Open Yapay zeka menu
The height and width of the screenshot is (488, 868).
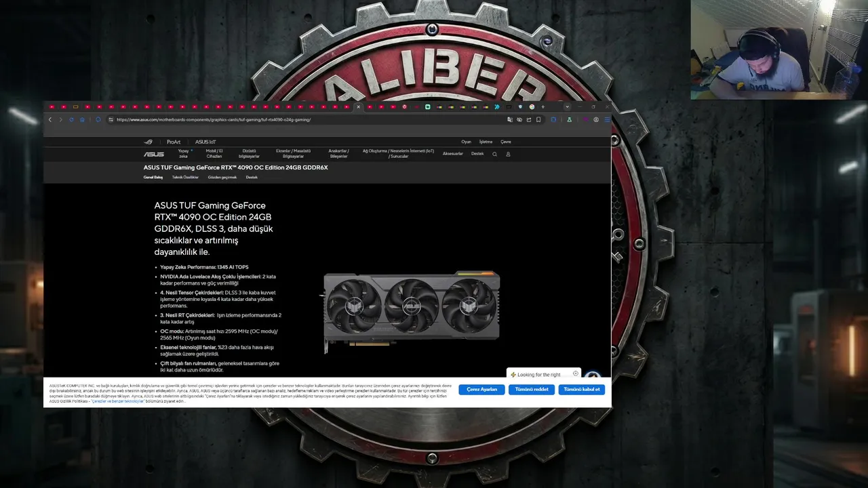(184, 153)
